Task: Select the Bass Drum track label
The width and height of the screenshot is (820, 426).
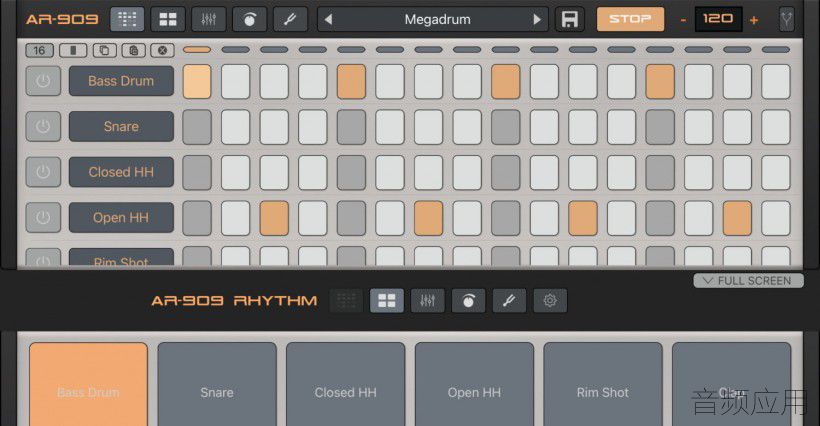Action: 121,81
